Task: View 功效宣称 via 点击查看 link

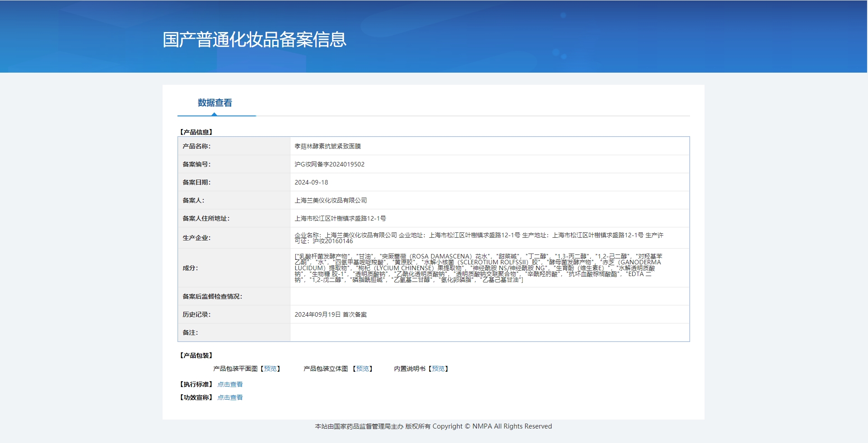Action: [x=230, y=397]
